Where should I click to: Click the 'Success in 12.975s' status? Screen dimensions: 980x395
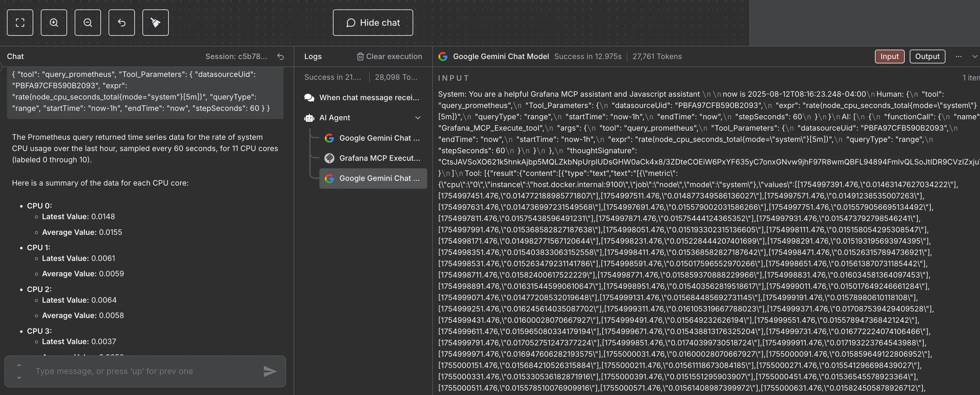pyautogui.click(x=588, y=57)
